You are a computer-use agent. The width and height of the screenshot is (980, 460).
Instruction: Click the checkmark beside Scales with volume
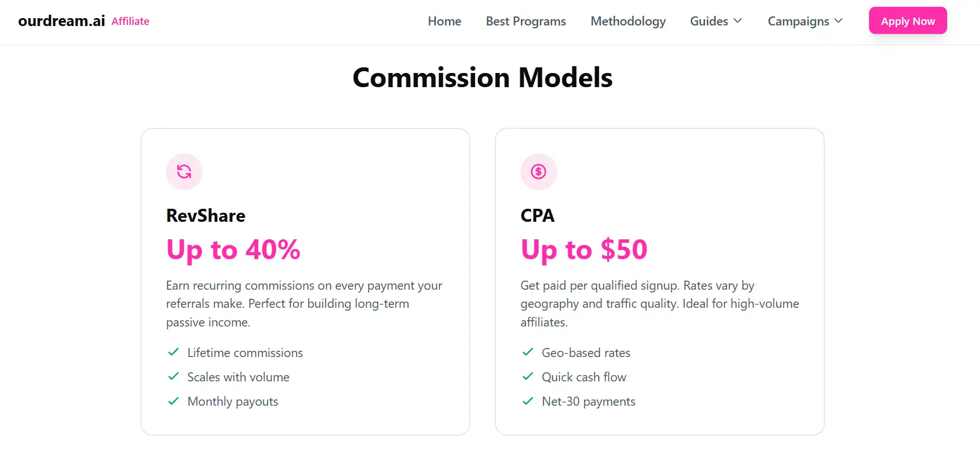[173, 376]
